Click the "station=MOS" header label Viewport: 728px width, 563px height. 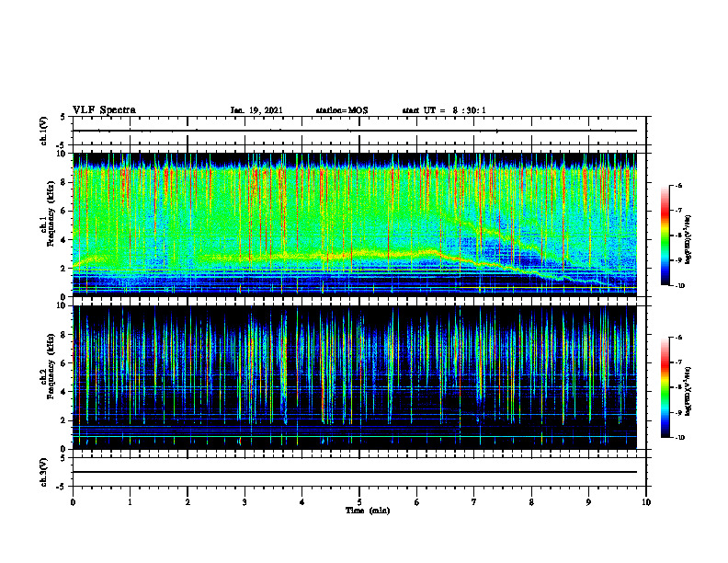(x=342, y=110)
